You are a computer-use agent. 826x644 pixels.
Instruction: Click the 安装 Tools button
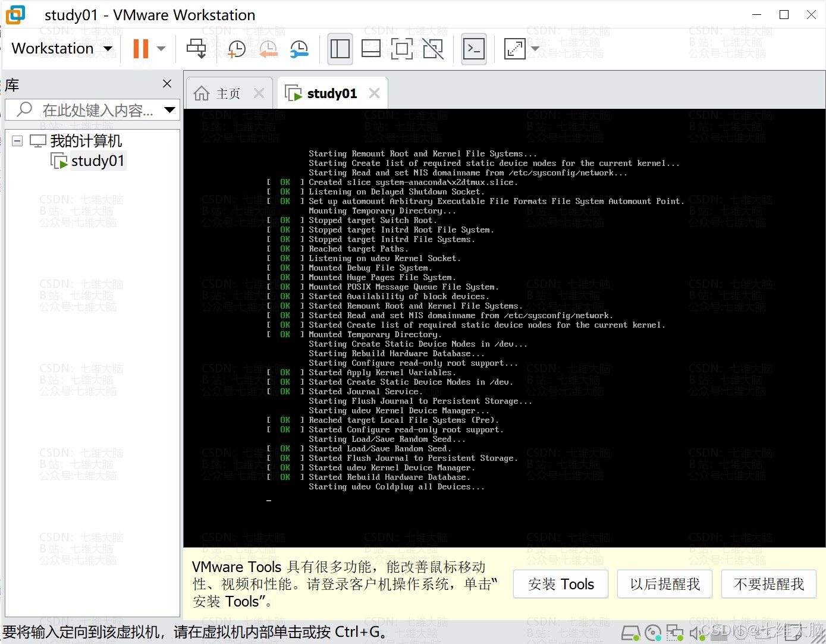(561, 584)
